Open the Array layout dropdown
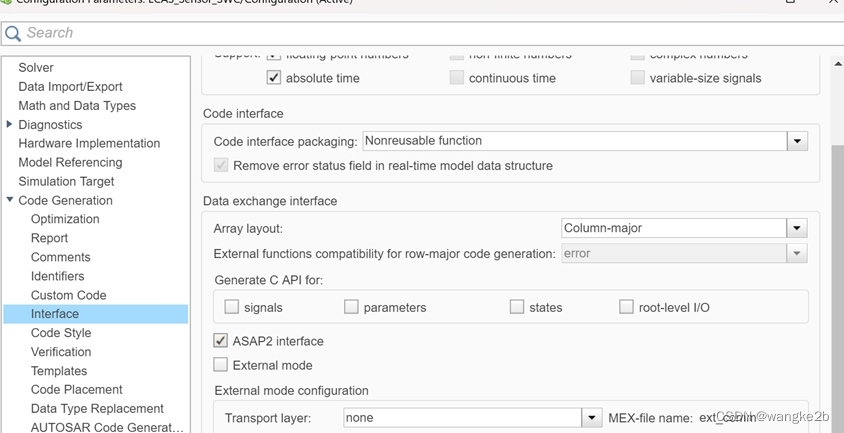Screen dimensions: 844x433 [x=797, y=228]
